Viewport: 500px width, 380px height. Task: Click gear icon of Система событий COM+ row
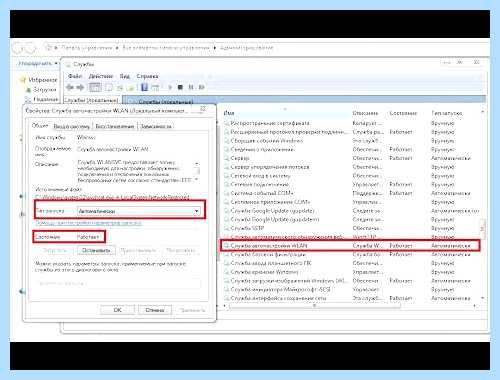pyautogui.click(x=226, y=193)
